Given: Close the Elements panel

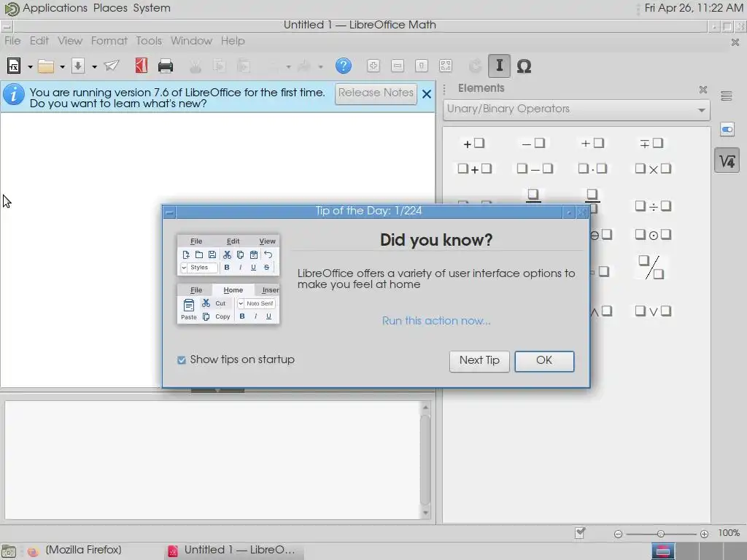Looking at the screenshot, I should pyautogui.click(x=703, y=90).
